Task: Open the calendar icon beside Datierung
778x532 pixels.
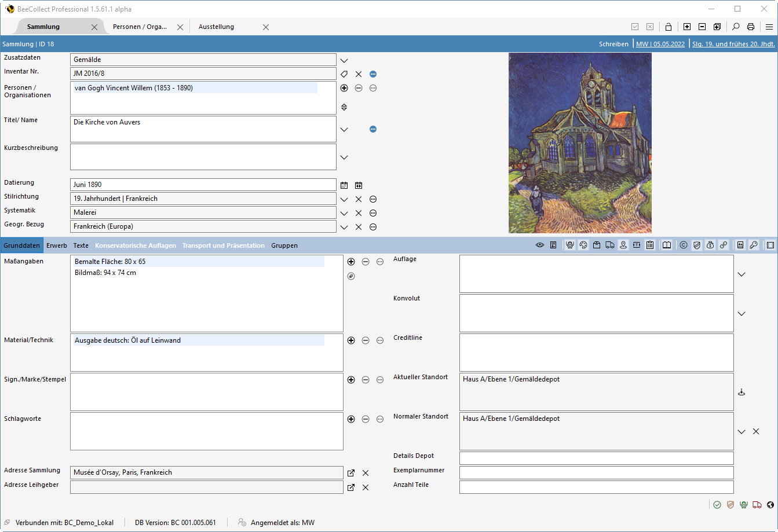Action: (344, 185)
